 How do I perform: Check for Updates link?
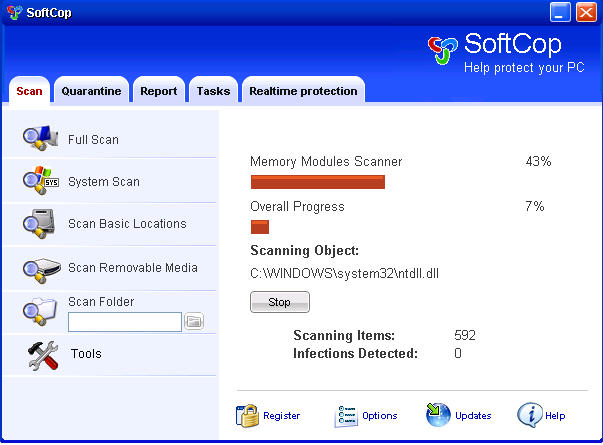(473, 416)
